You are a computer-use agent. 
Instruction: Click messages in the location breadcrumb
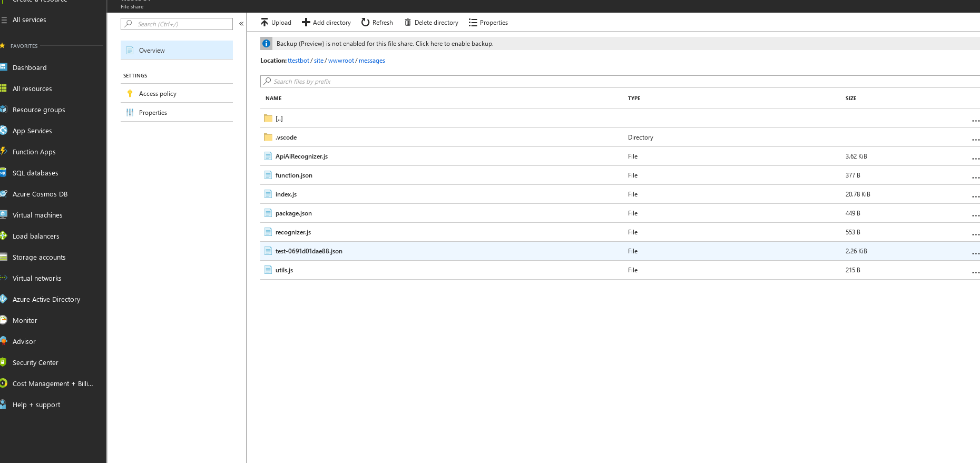(x=372, y=61)
